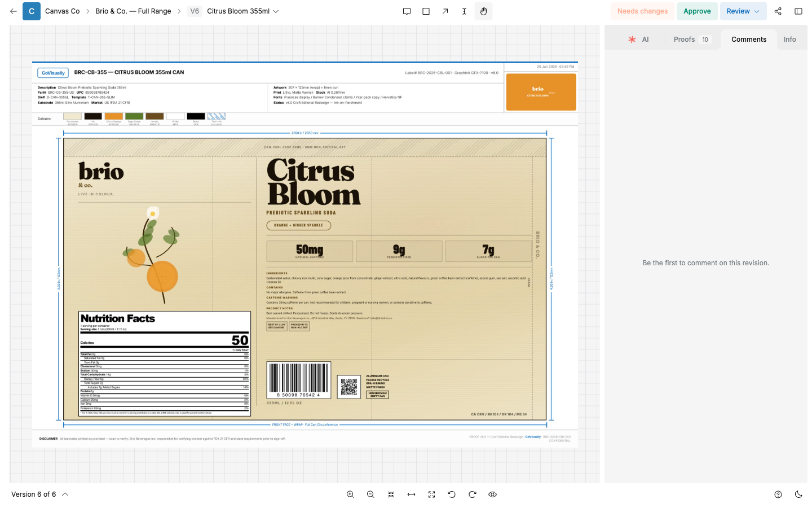Go back using the left arrow
Screen dimensions: 812x508
(14, 11)
